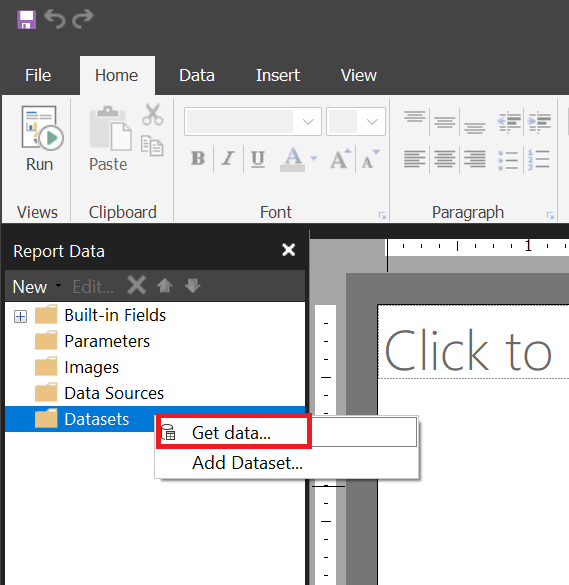Increase paragraph indent
The image size is (569, 585).
tap(539, 122)
